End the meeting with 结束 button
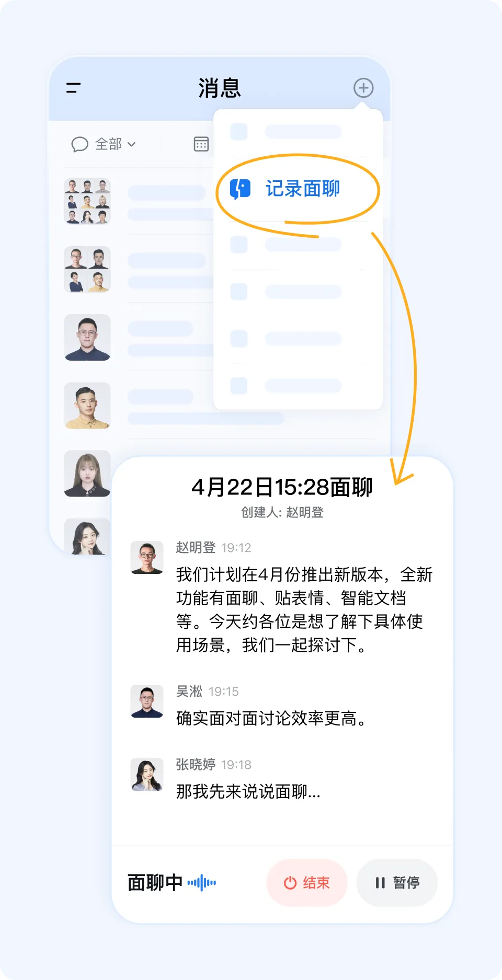 307,883
